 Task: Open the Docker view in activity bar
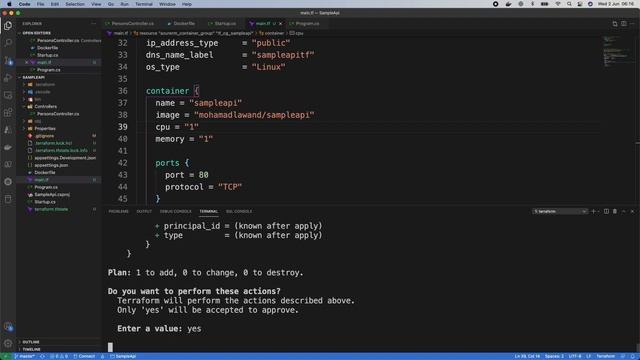pyautogui.click(x=8, y=147)
